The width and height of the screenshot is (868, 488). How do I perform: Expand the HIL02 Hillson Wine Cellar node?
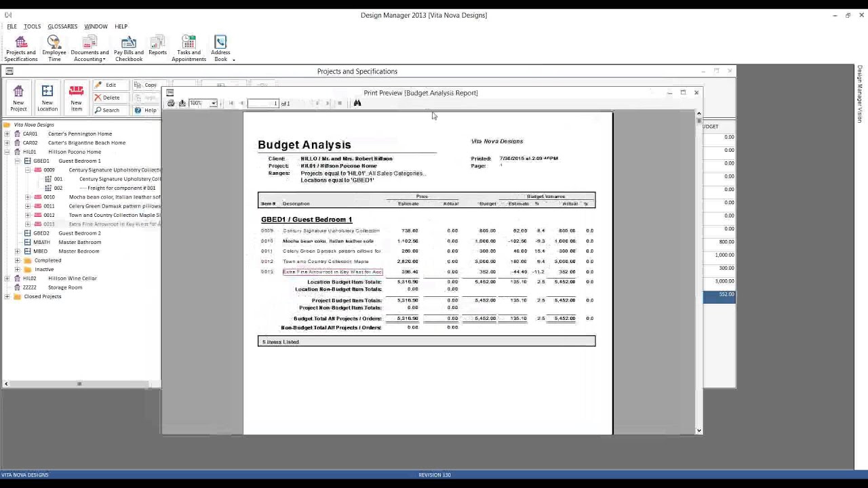point(7,279)
